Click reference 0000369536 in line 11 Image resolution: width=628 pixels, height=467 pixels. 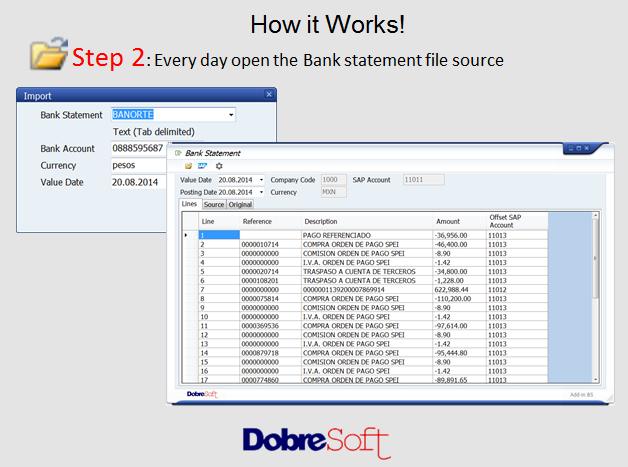270,326
